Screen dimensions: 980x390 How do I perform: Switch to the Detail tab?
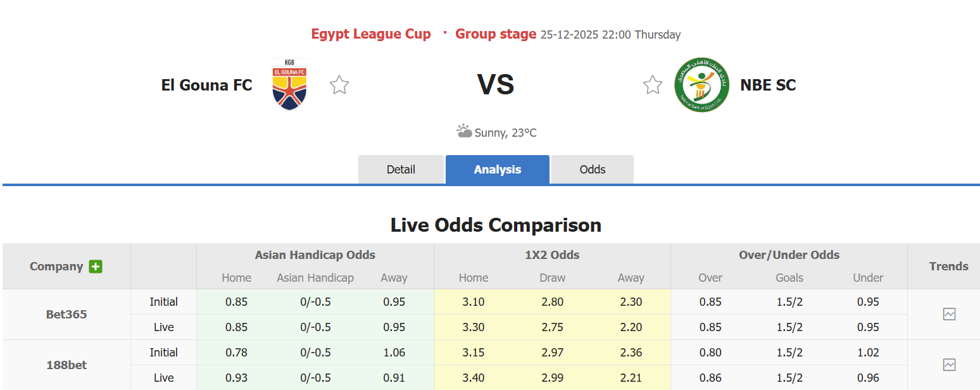tap(401, 170)
